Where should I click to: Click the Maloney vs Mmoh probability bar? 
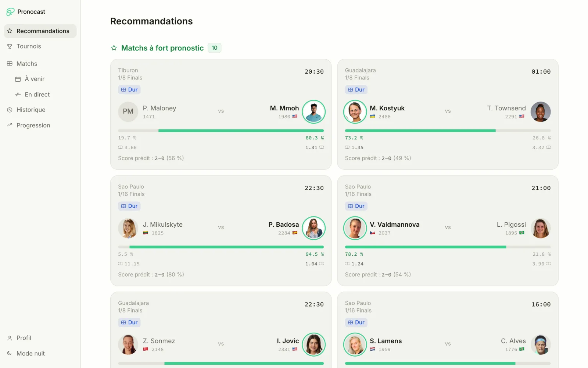click(221, 131)
